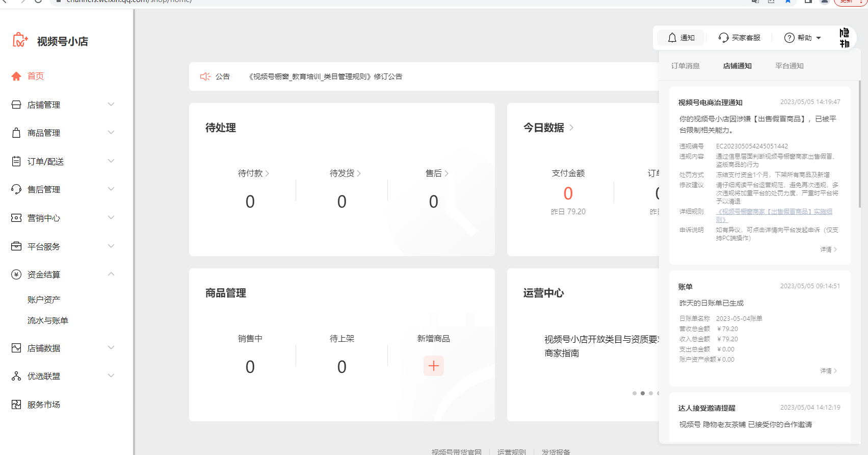
Task: Click the 帮助 question mark icon
Action: pyautogui.click(x=790, y=38)
